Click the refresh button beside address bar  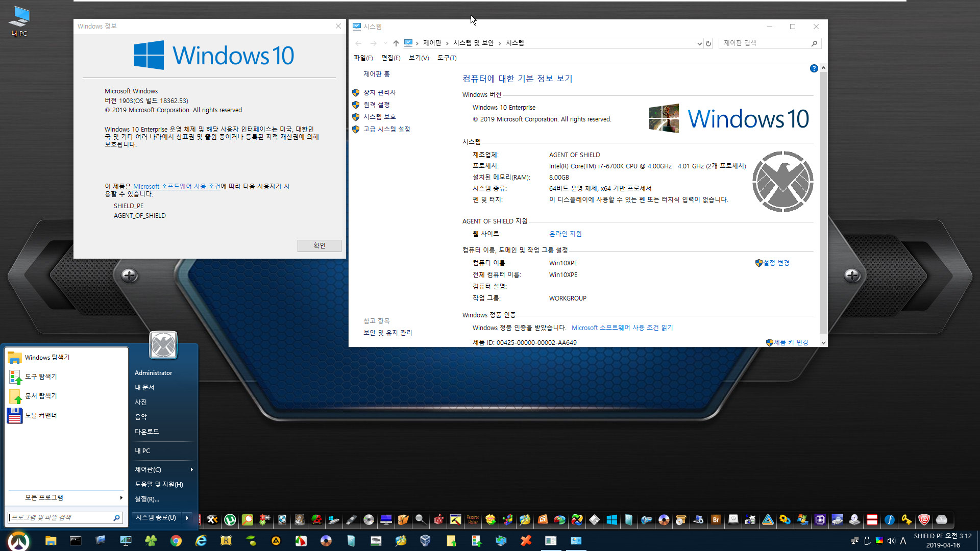(x=708, y=43)
